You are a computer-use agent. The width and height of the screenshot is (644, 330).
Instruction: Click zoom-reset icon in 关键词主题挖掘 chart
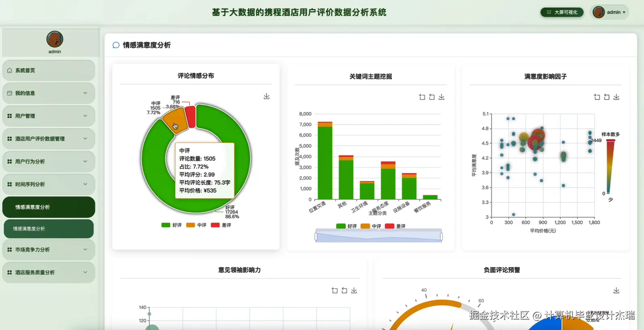click(x=432, y=97)
